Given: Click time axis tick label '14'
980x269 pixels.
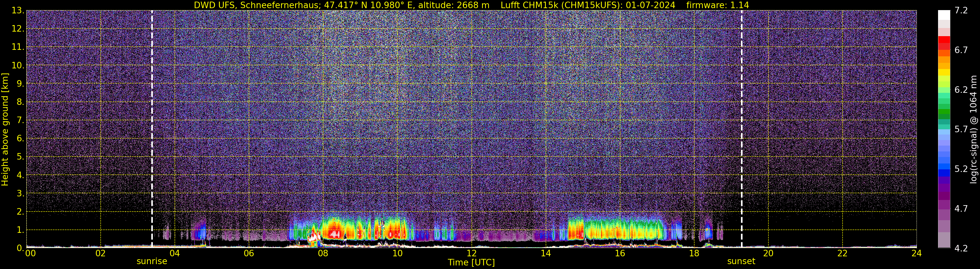Looking at the screenshot, I should [545, 253].
